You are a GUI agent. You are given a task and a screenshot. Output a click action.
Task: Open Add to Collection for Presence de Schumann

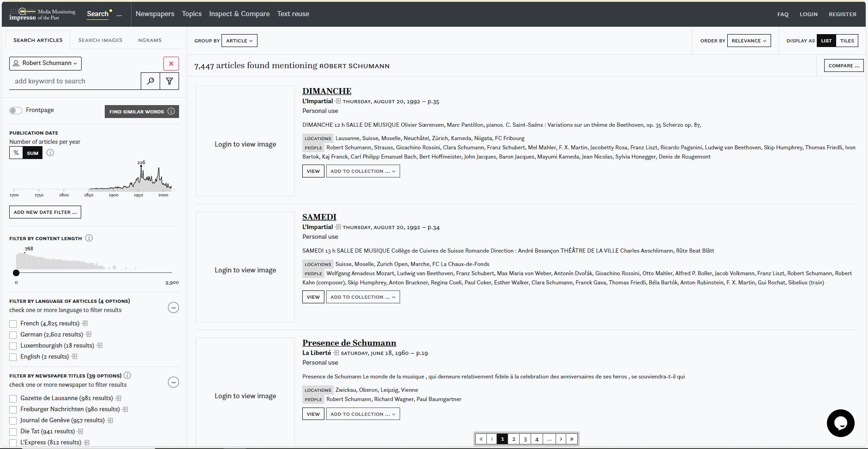coord(363,414)
